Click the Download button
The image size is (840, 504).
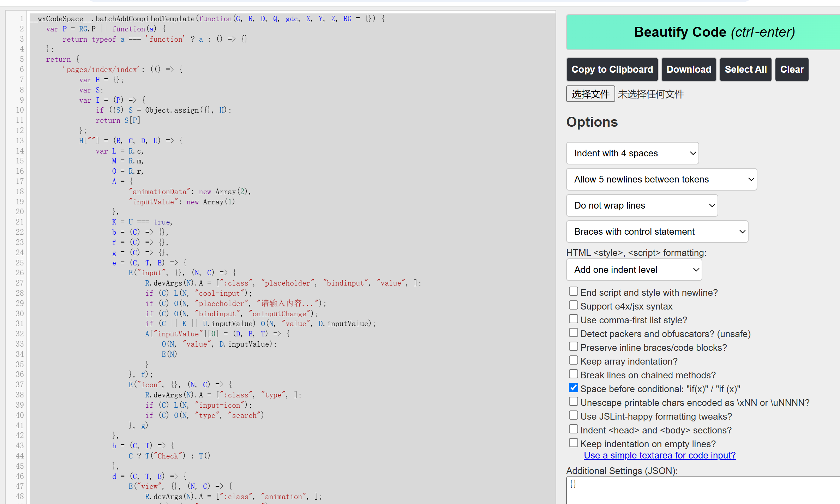tap(689, 70)
